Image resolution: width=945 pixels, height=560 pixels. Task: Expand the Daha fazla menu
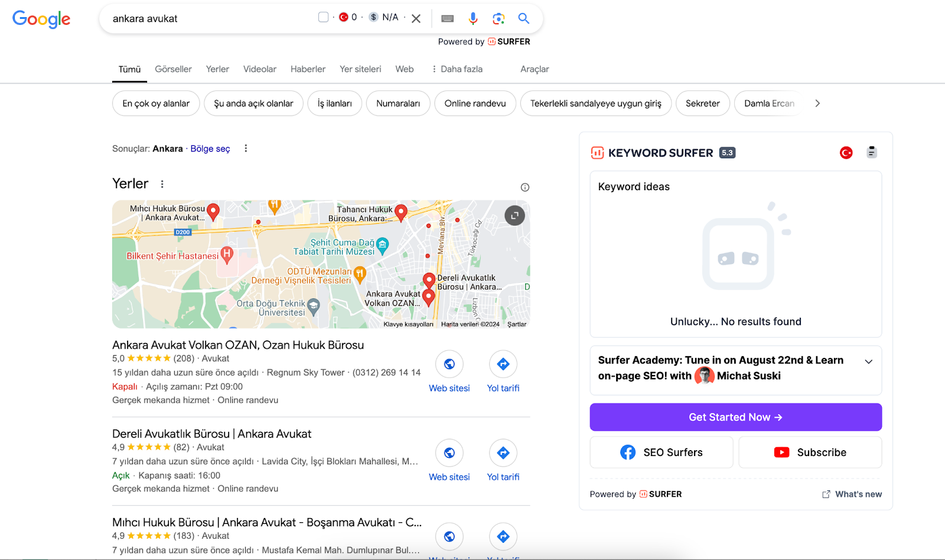point(457,69)
